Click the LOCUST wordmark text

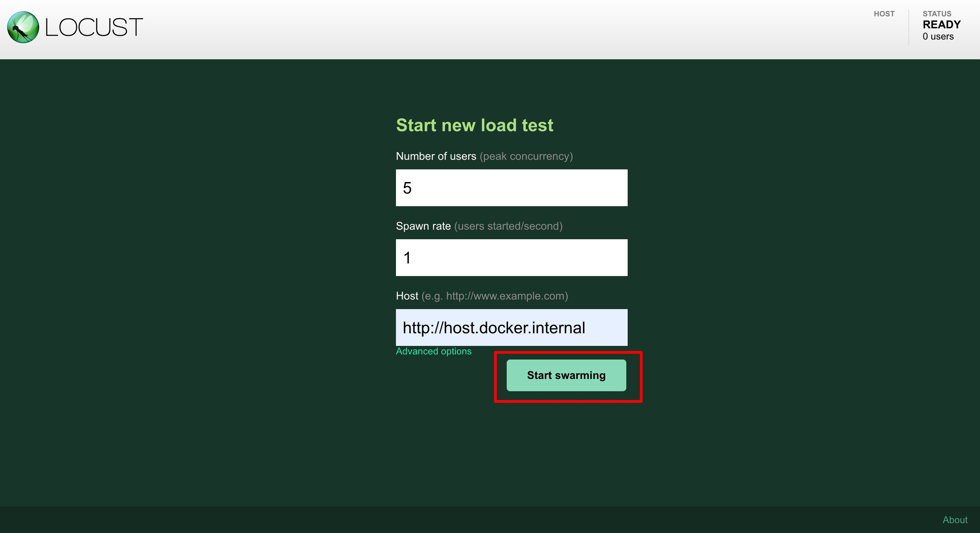coord(94,27)
